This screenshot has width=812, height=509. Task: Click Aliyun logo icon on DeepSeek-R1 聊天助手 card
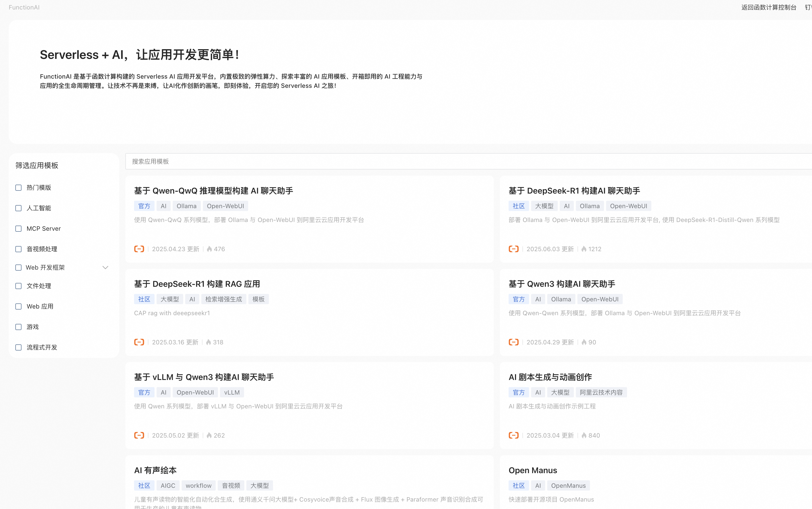[514, 249]
